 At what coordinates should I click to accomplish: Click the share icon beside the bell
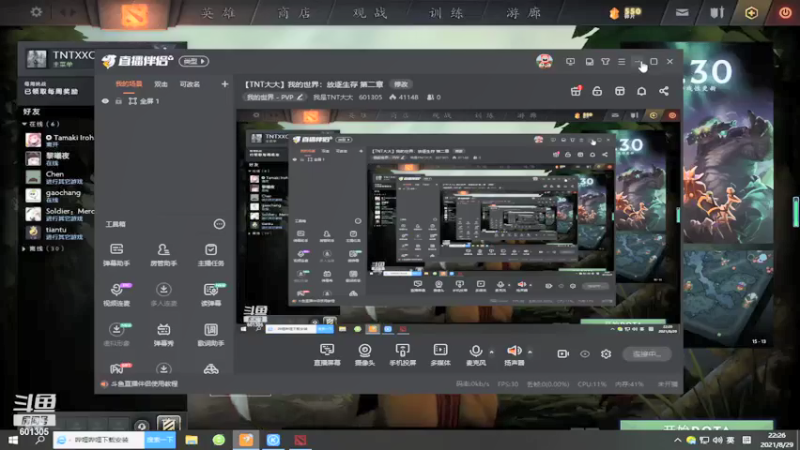pos(663,91)
